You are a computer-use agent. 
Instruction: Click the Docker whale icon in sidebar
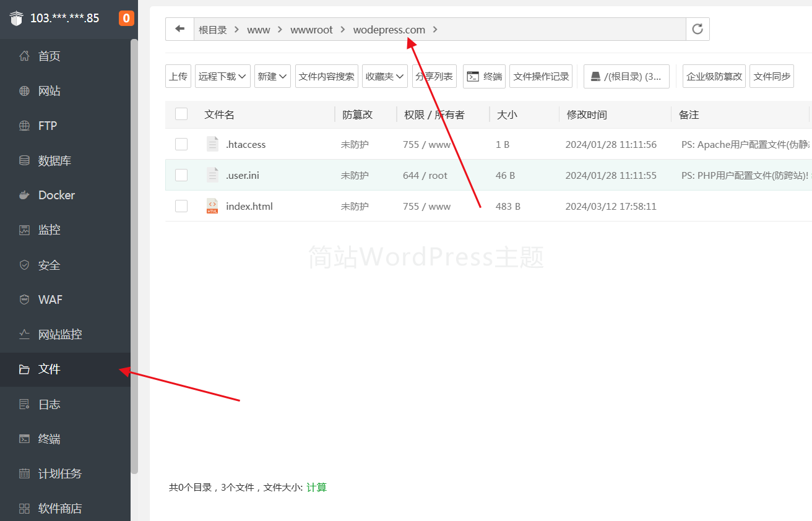pos(24,195)
